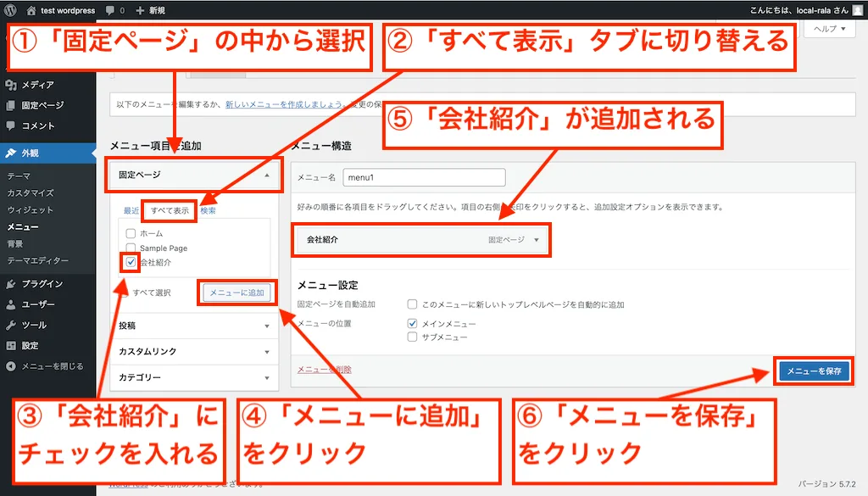Check the Sample Page checkbox
The height and width of the screenshot is (496, 868).
coord(131,248)
